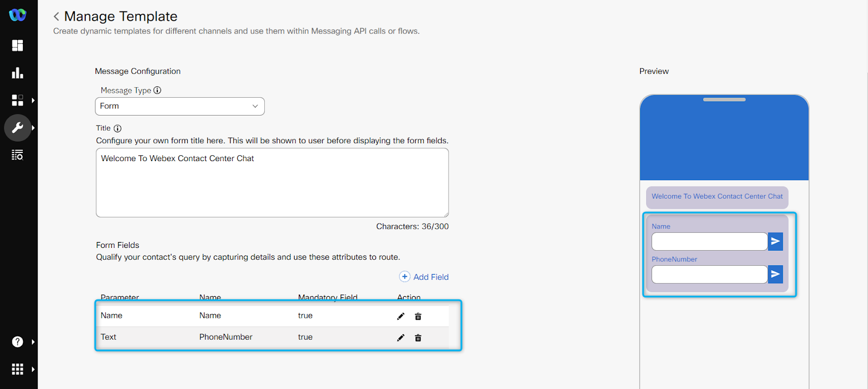Screen dimensions: 868x389
Task: Click the Name input in preview
Action: (x=710, y=241)
